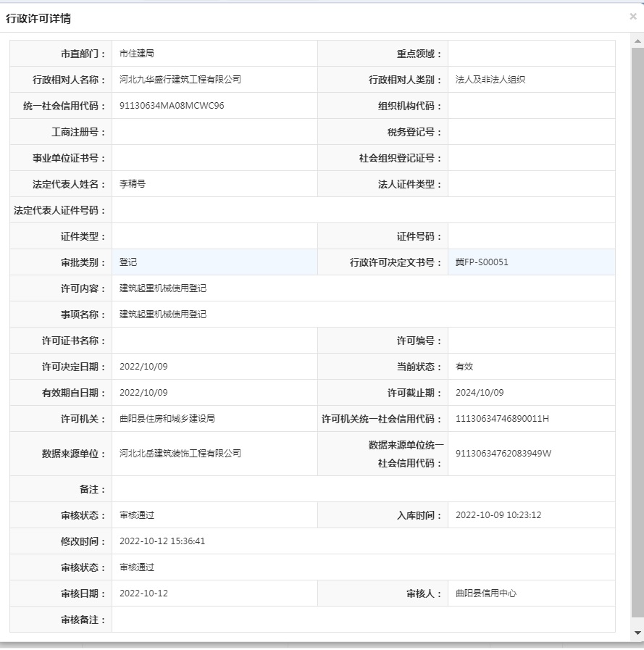Viewport: 644px width, 650px height.
Task: Click the scrollbar down arrow
Action: [x=637, y=633]
